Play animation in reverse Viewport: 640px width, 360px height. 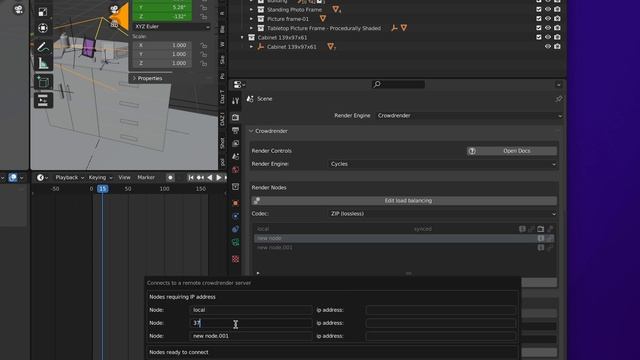210,178
